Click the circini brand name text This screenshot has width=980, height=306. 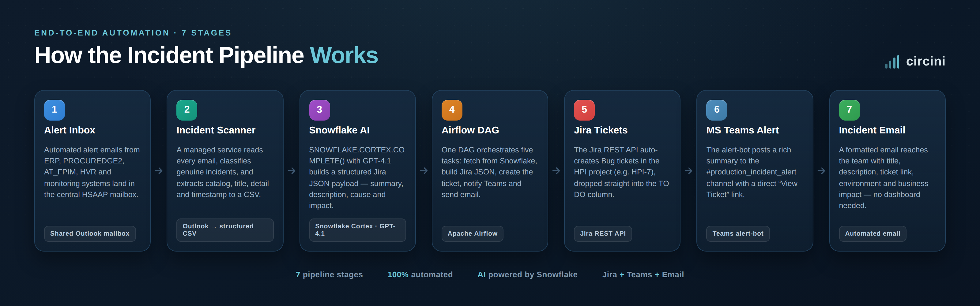[x=925, y=61]
